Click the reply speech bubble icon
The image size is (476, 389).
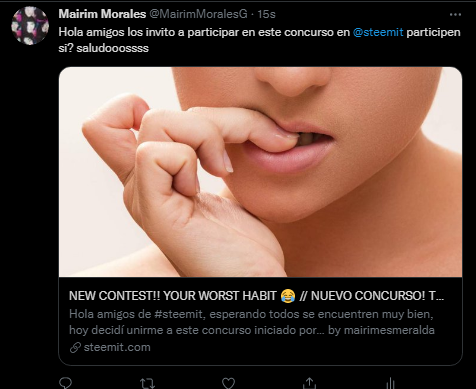(65, 383)
